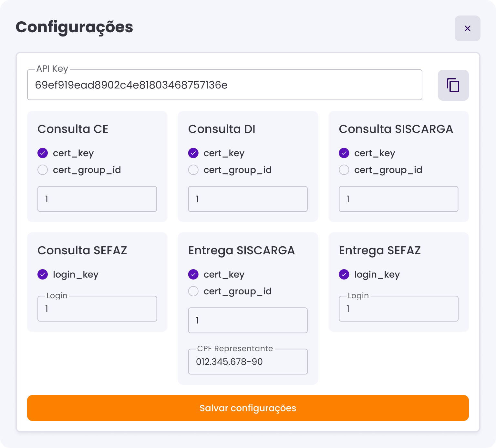Select login_key in Consulta SEFAZ
The image size is (496, 448).
[43, 274]
